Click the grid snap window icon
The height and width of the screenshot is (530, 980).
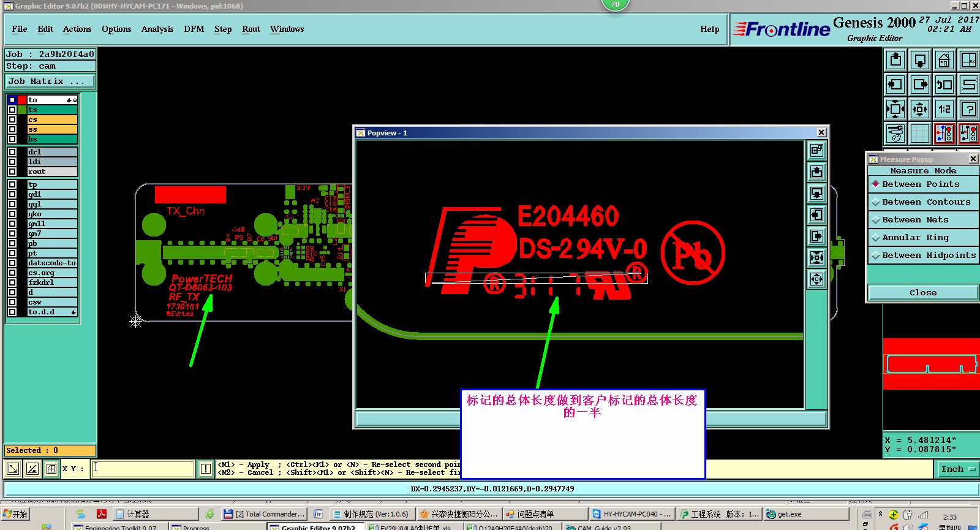(51, 469)
